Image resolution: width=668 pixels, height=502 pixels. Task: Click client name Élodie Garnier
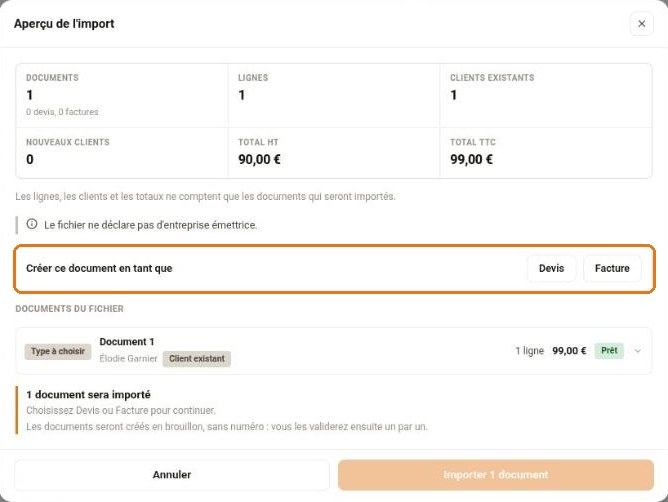[x=128, y=359]
